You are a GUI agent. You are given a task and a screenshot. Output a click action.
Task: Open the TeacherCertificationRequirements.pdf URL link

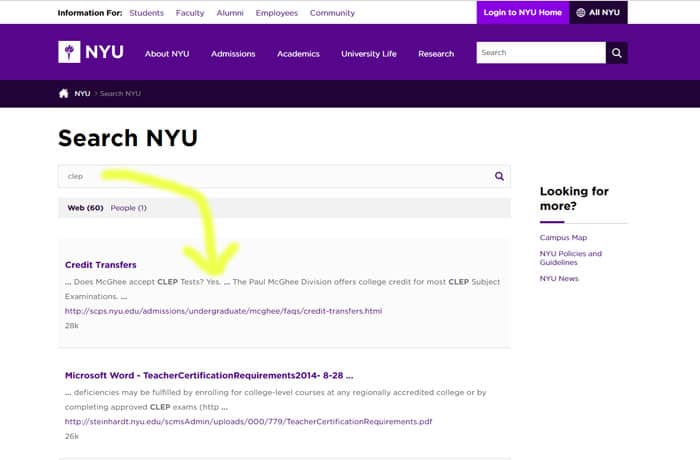tap(248, 421)
